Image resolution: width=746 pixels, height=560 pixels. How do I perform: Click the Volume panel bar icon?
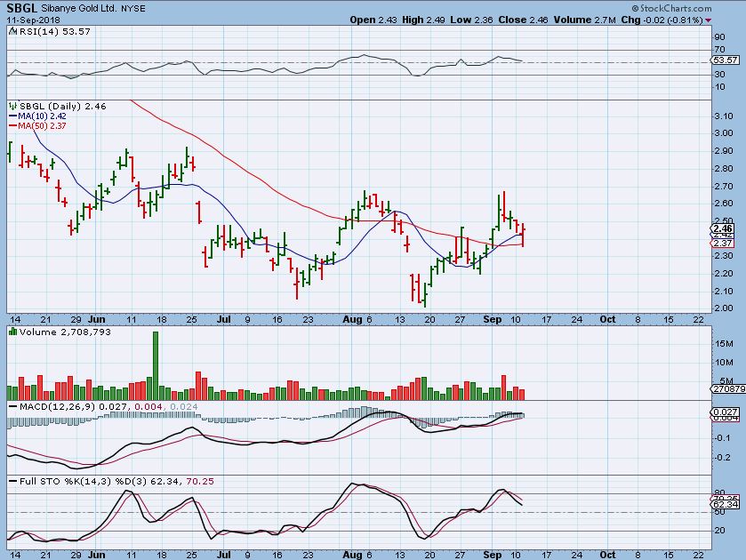tap(12, 332)
